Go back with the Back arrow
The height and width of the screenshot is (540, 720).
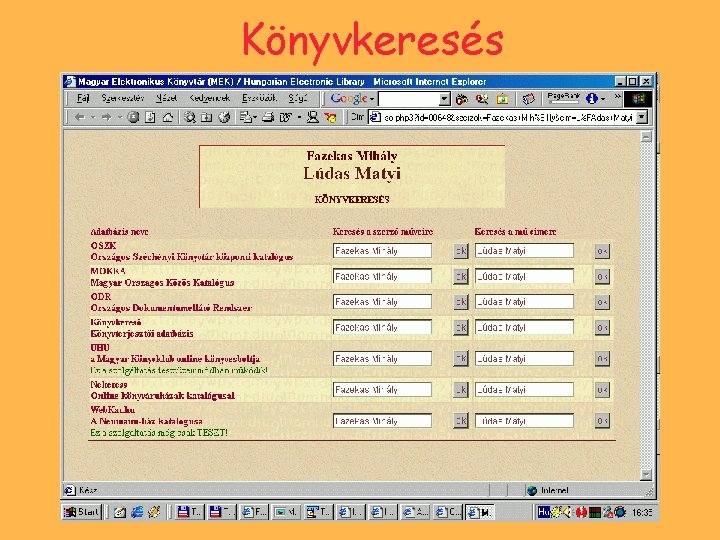[80, 118]
